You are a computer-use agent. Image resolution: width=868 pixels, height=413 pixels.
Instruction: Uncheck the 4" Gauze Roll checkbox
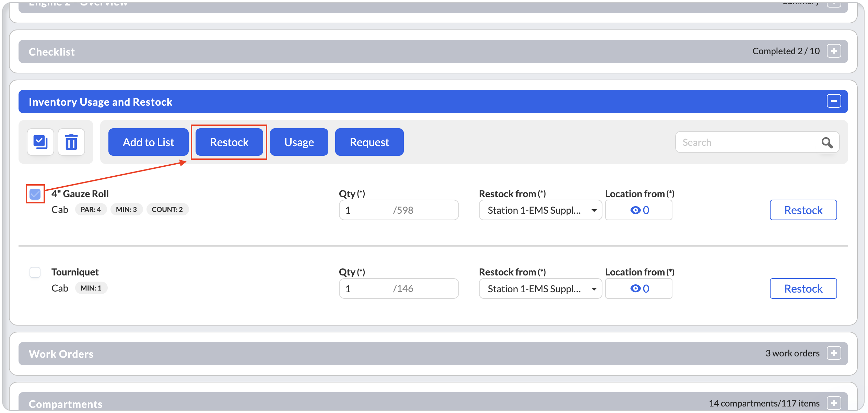(x=35, y=194)
